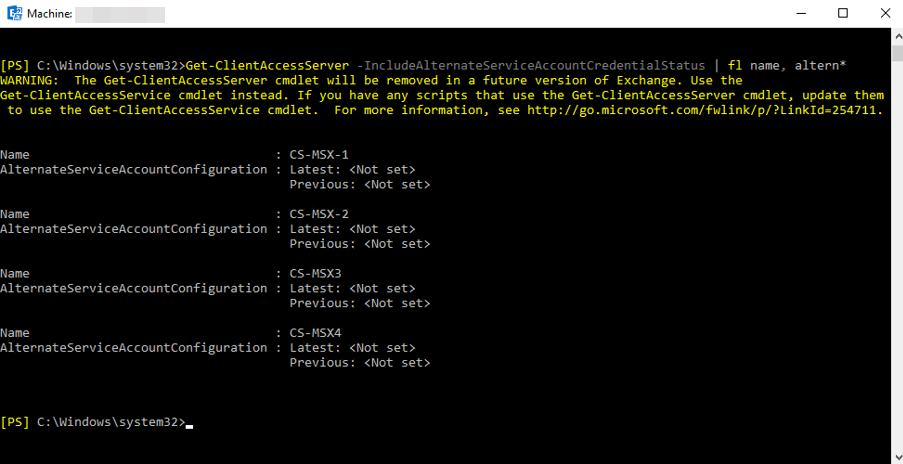Click the blinking cursor at the bottom prompt
The image size is (903, 464).
click(x=189, y=424)
